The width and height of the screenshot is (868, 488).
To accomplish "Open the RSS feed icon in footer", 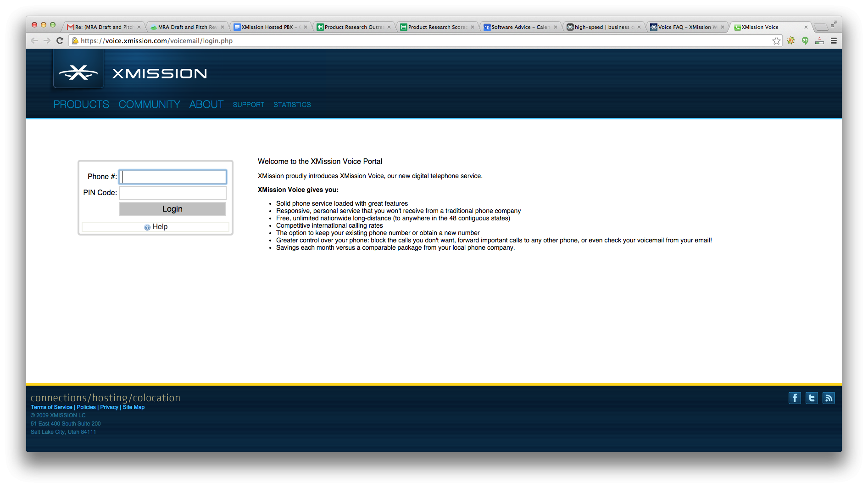I will (x=829, y=398).
